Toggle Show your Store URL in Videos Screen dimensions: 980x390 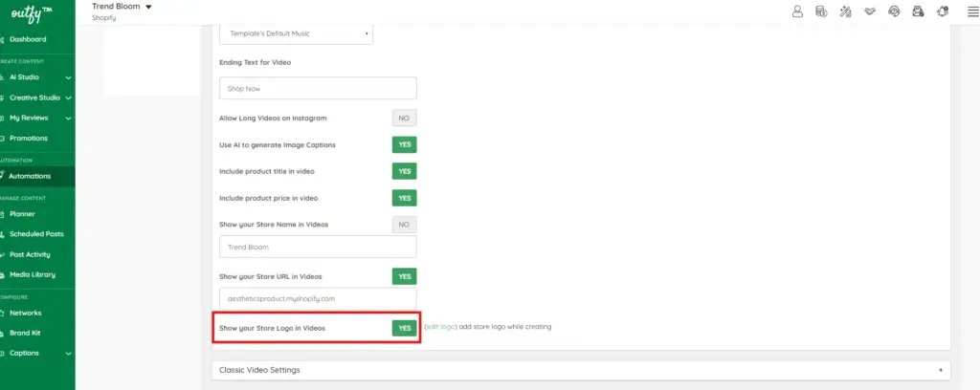pos(405,276)
